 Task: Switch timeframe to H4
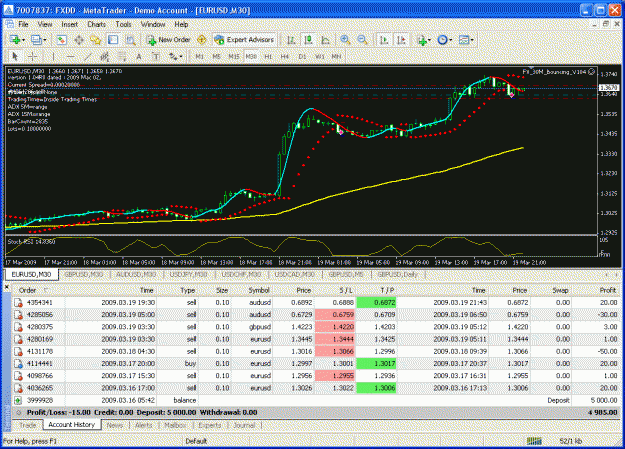pyautogui.click(x=285, y=57)
